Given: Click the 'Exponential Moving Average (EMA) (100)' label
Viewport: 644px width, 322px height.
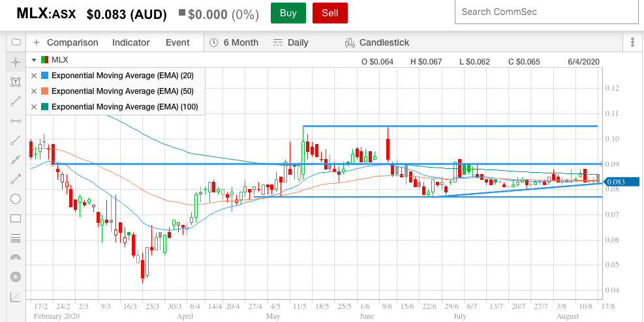Looking at the screenshot, I should click(125, 107).
